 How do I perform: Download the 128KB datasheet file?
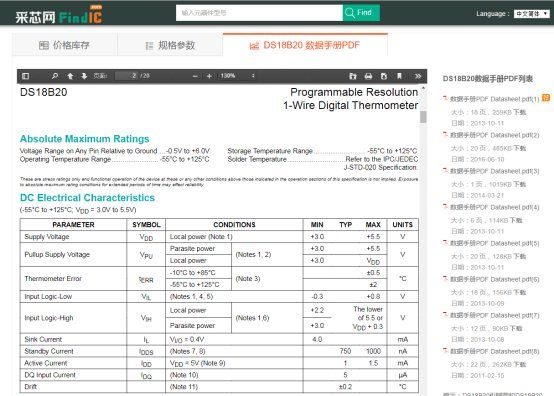[x=519, y=256]
